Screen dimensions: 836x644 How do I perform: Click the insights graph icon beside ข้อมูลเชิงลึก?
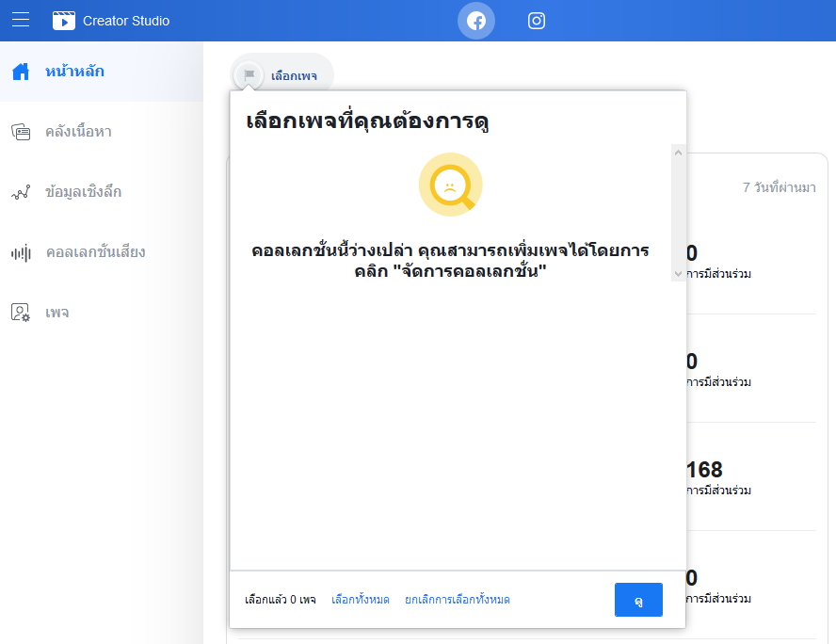pos(21,192)
